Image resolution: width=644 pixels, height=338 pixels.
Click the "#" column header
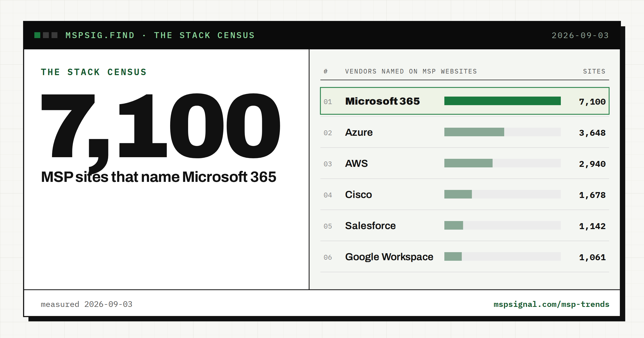325,71
